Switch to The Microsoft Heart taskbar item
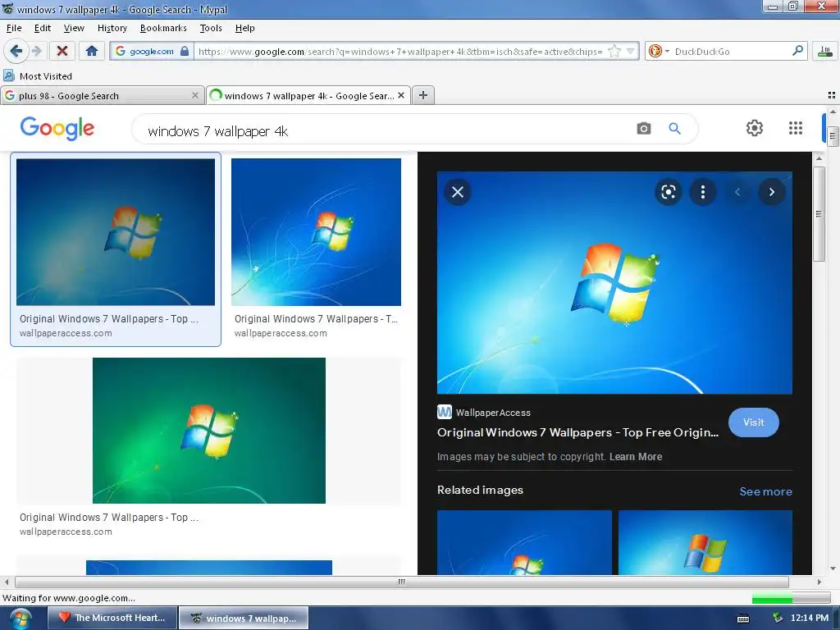This screenshot has width=840, height=630. coord(112,618)
